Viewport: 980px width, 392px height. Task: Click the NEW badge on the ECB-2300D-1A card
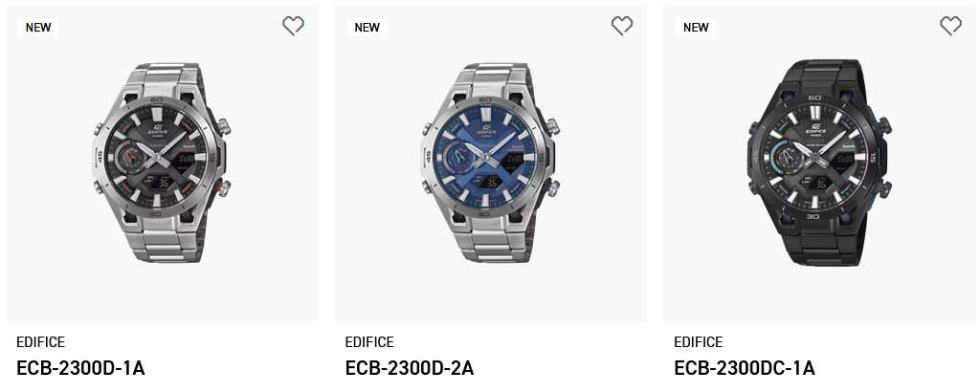pos(38,28)
